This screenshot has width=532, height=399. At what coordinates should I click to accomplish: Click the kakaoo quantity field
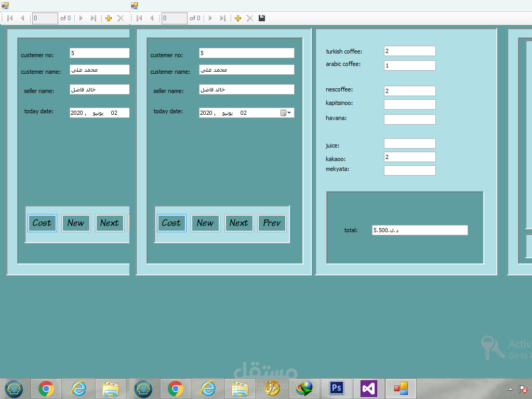tap(409, 157)
